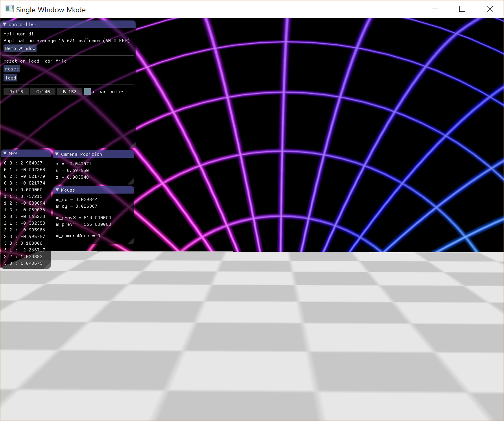The width and height of the screenshot is (504, 421).
Task: Click MVP row '1 2 : -0.089094'
Action: tap(24, 203)
